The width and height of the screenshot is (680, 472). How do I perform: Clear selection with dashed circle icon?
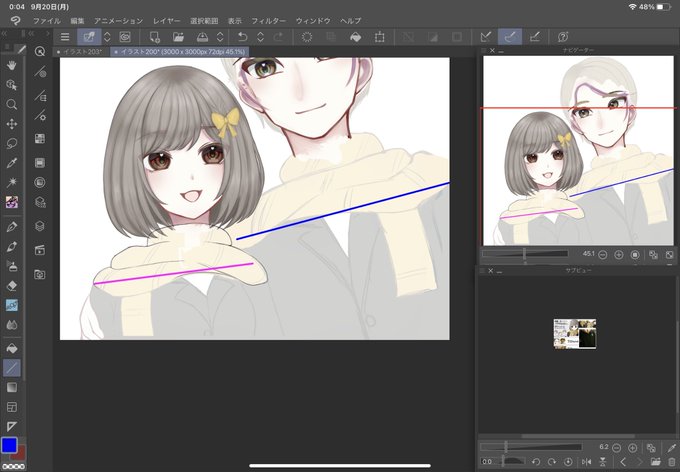tap(307, 37)
